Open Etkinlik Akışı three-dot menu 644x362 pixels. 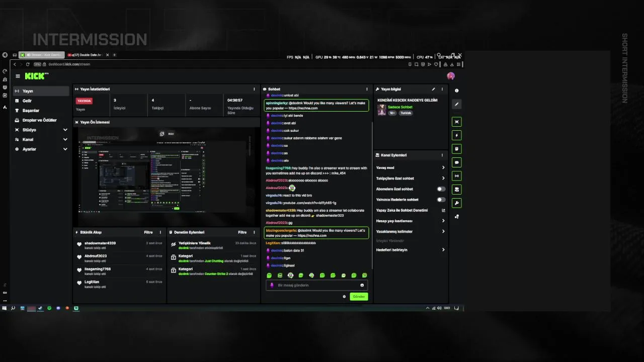point(160,232)
